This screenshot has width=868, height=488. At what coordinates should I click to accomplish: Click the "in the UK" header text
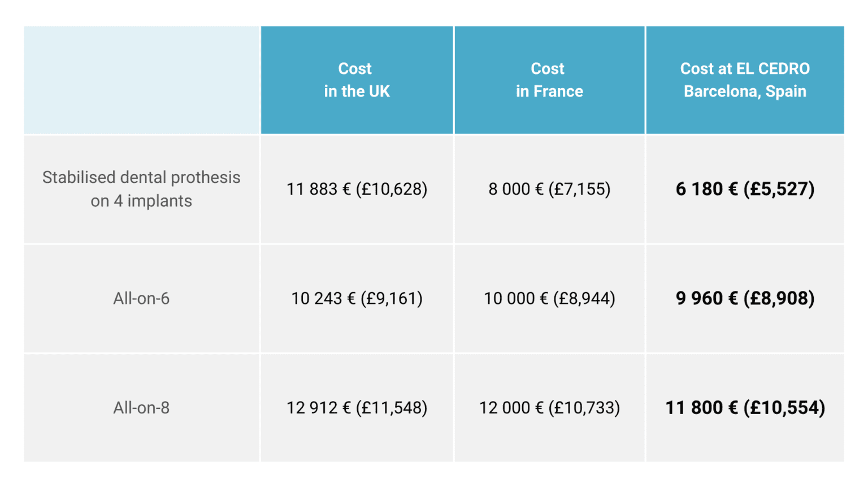(357, 91)
